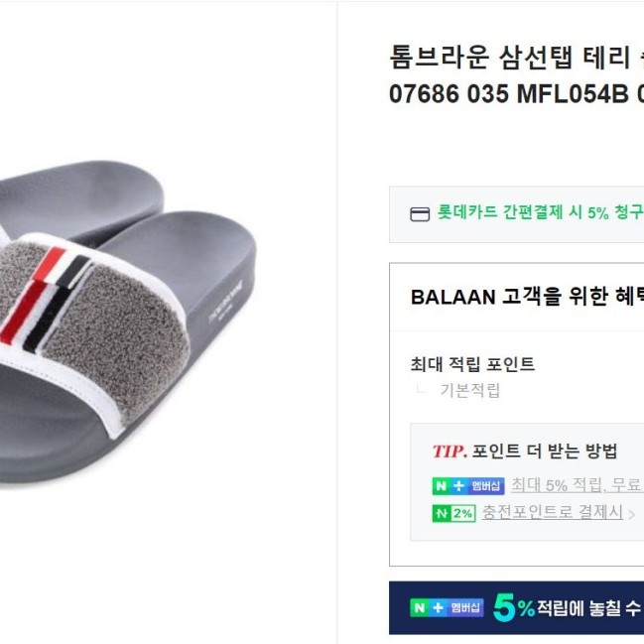Image resolution: width=644 pixels, height=644 pixels.
Task: Click the 적립에 놓칠 수 banner text
Action: click(590, 608)
